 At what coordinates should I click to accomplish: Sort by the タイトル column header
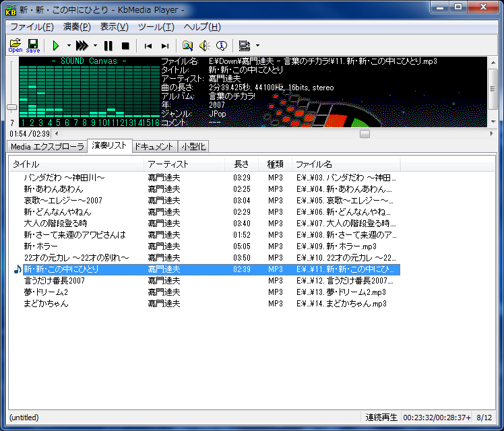[77, 164]
